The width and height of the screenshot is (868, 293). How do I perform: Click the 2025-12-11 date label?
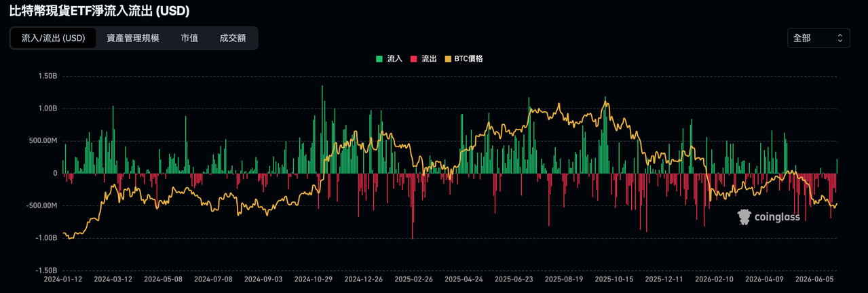664,279
